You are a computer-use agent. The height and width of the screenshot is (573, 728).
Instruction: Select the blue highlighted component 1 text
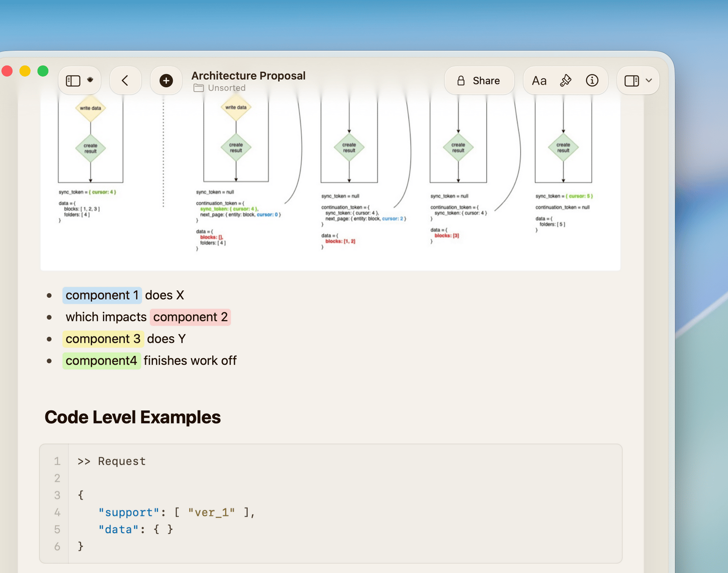[x=102, y=295]
